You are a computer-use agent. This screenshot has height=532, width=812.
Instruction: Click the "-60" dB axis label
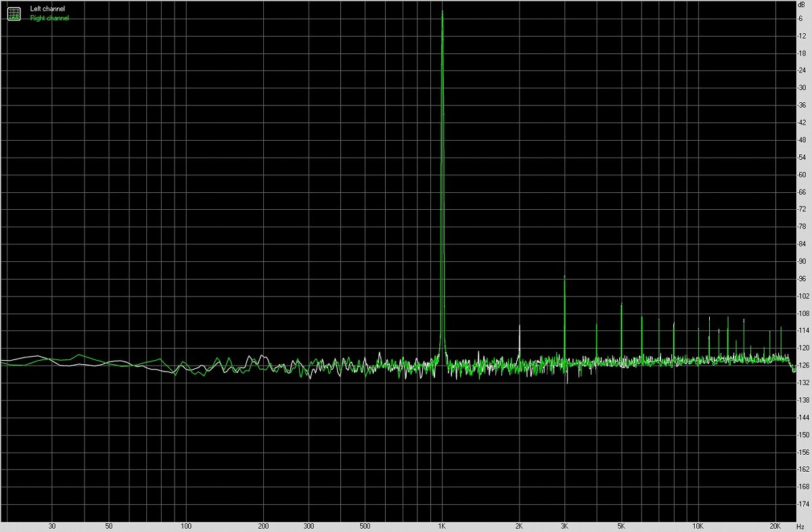pyautogui.click(x=803, y=175)
